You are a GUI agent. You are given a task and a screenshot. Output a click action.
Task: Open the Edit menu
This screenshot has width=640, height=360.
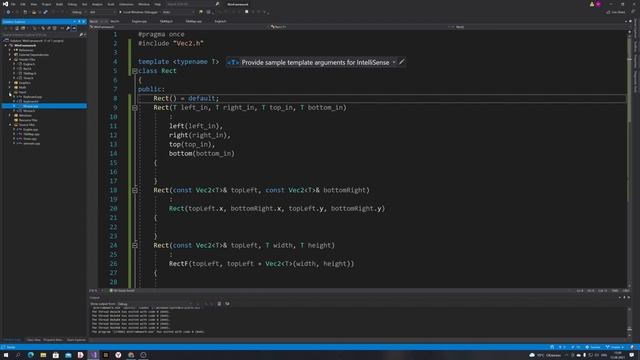pyautogui.click(x=23, y=4)
